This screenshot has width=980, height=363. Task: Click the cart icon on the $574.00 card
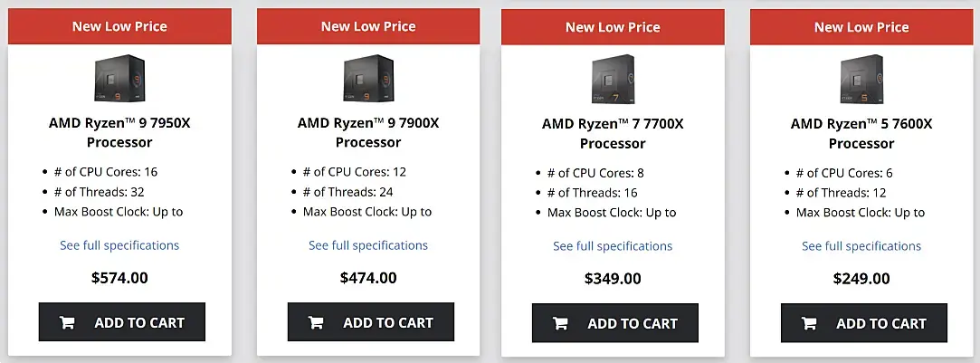(x=67, y=322)
